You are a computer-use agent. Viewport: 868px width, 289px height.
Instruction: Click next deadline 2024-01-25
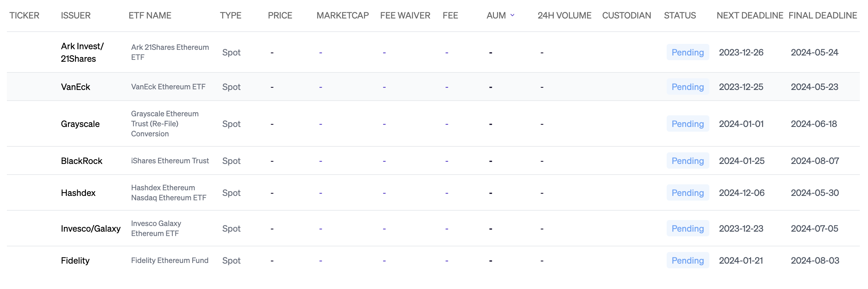coord(742,161)
